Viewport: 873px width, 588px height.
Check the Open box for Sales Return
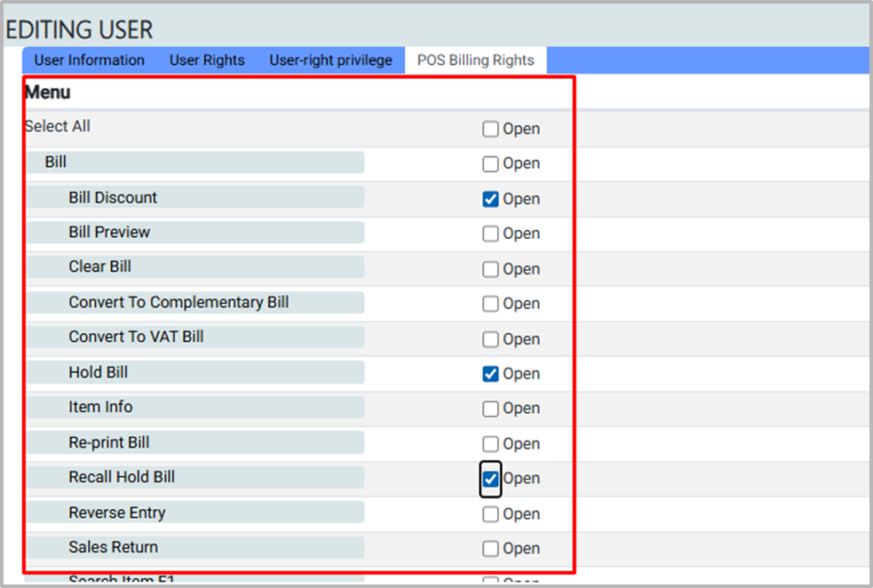pyautogui.click(x=490, y=549)
